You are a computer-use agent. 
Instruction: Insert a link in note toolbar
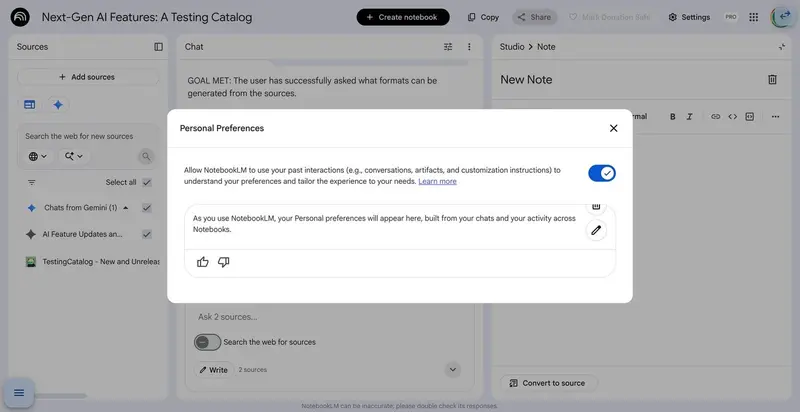click(715, 117)
